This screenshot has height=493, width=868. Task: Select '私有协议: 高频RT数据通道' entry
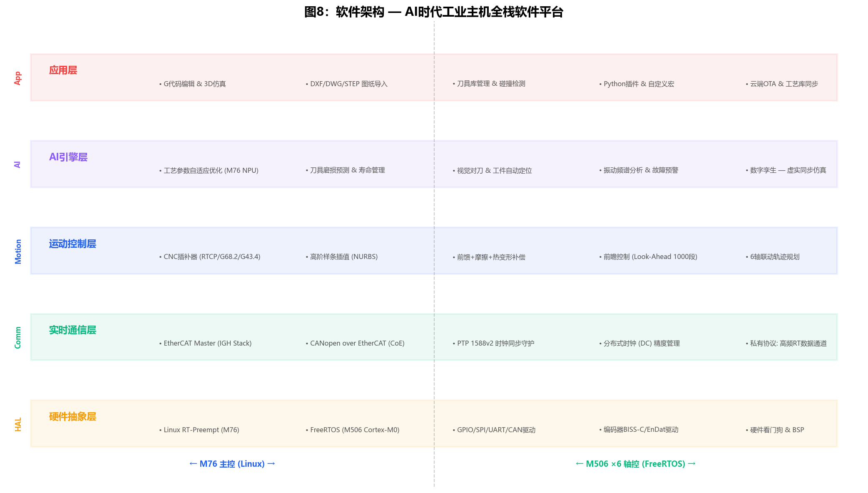point(786,344)
